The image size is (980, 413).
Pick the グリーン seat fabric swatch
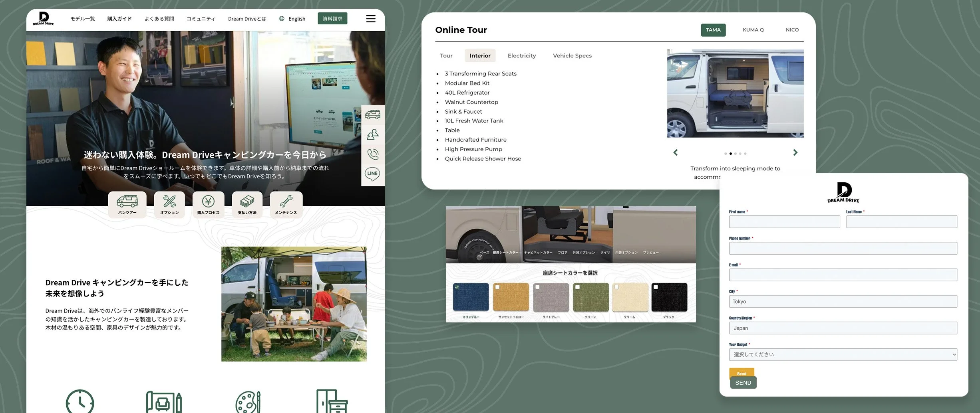[x=591, y=297]
